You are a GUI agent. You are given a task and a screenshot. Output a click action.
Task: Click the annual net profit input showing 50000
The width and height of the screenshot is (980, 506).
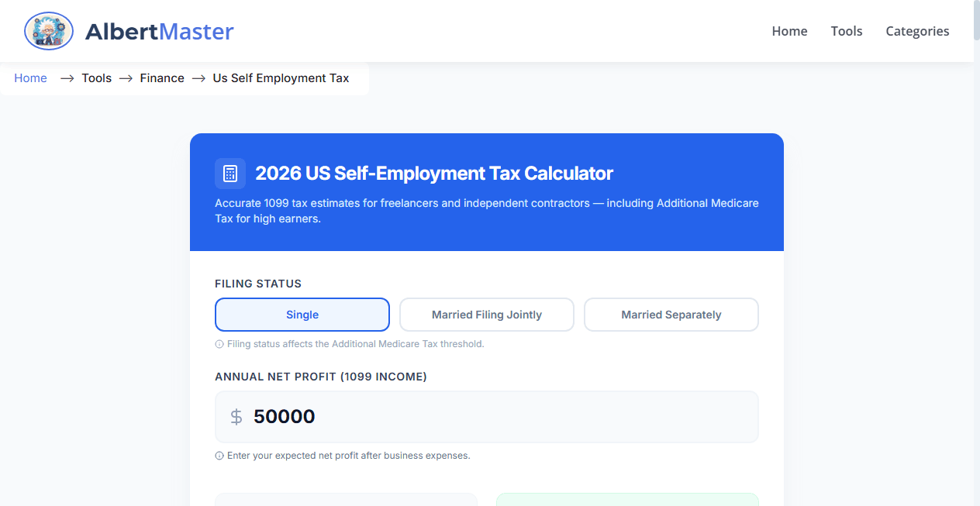[x=486, y=416]
